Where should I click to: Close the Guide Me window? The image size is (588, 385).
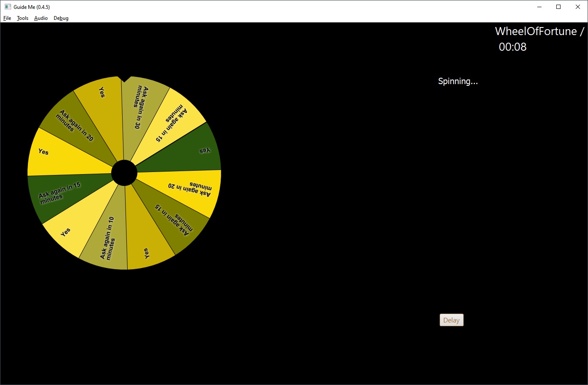(578, 7)
